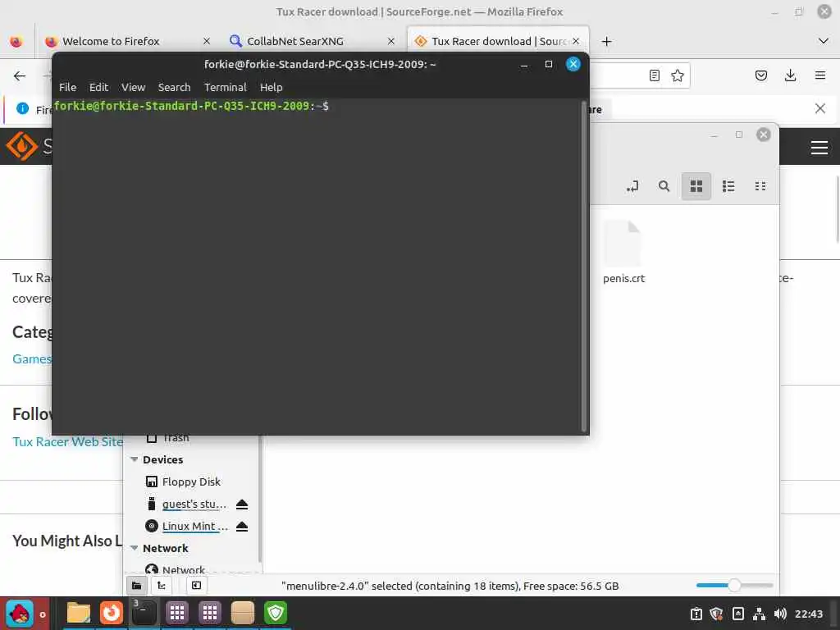The width and height of the screenshot is (840, 630).
Task: Switch file manager to list view
Action: [x=728, y=186]
